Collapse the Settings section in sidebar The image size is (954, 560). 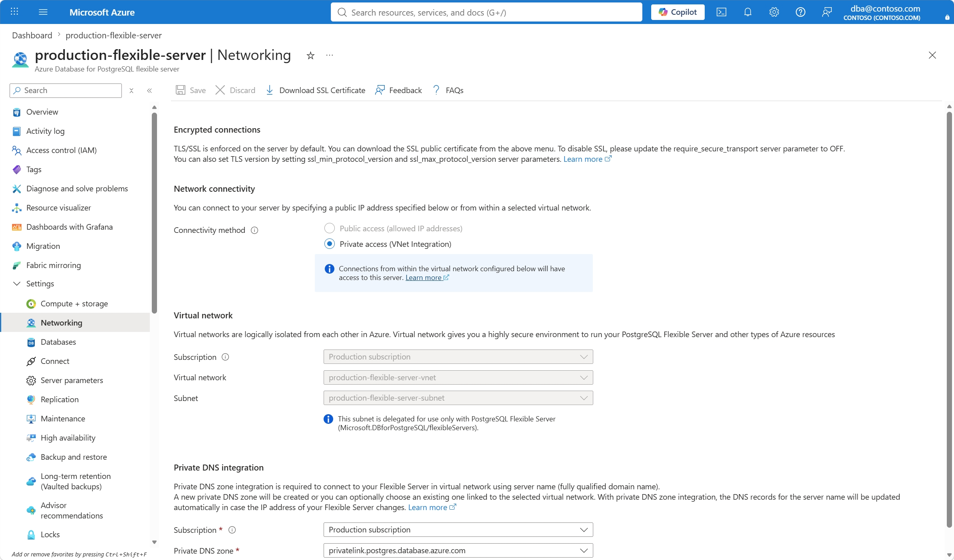click(17, 284)
